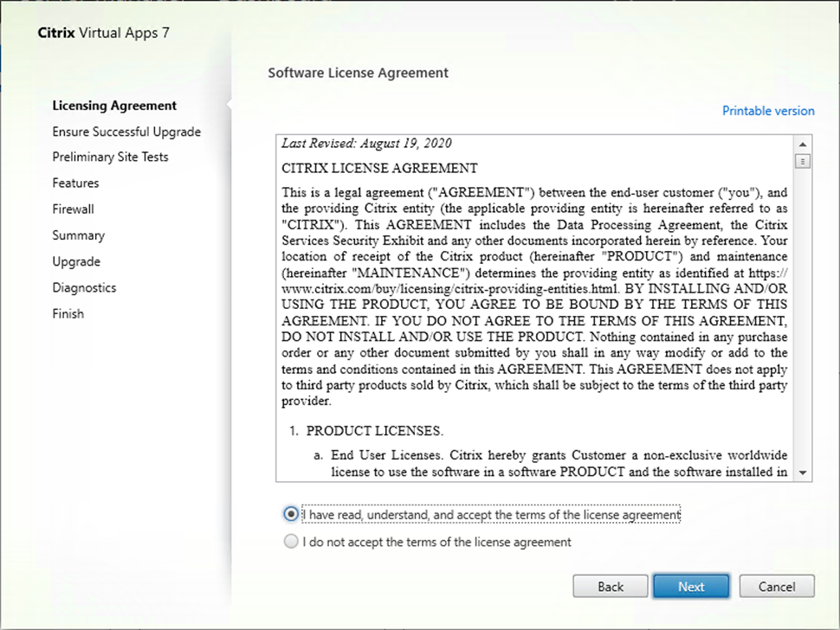Click the license scroll down arrow

pos(803,472)
